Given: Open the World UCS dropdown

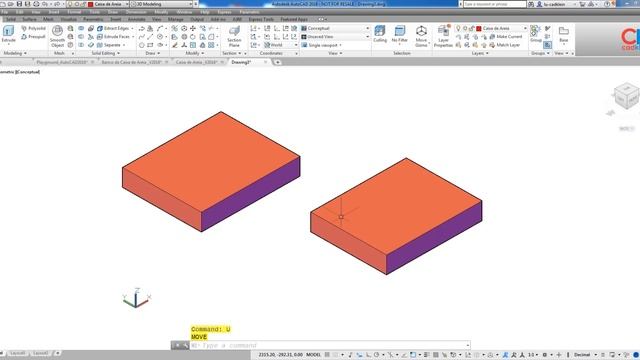Looking at the screenshot, I should [281, 45].
